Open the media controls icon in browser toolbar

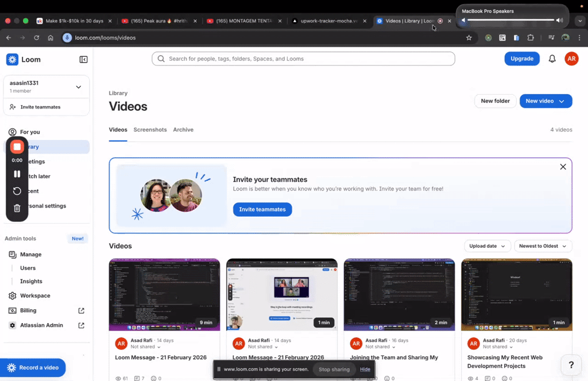[x=551, y=37]
